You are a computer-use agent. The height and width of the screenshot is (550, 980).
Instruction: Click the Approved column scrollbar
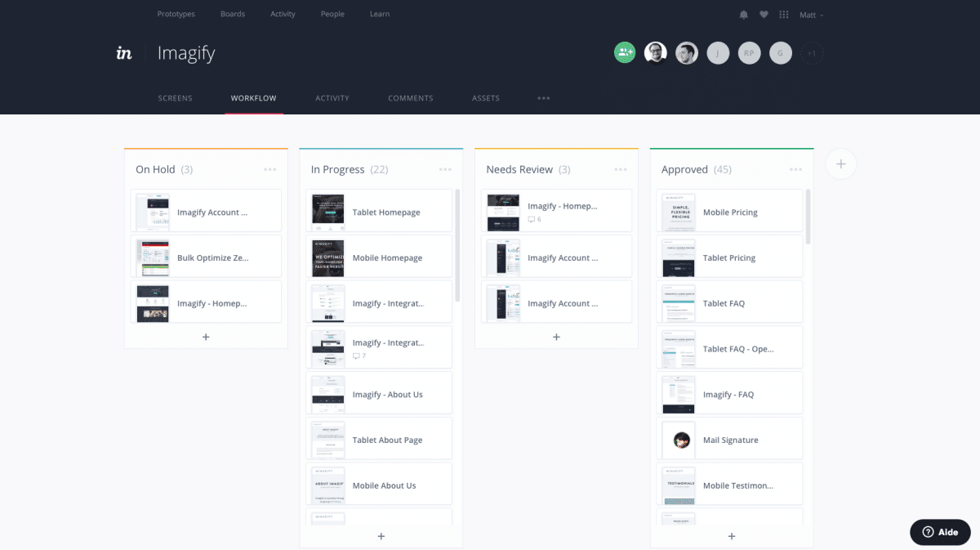pos(808,217)
